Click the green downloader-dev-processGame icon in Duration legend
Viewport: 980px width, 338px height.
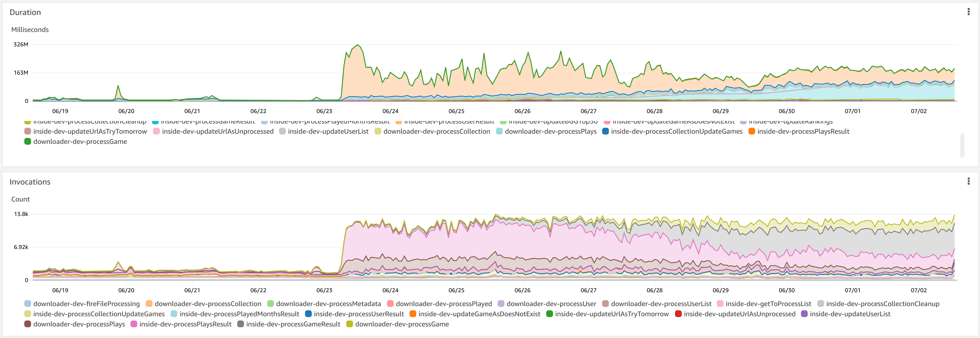27,141
